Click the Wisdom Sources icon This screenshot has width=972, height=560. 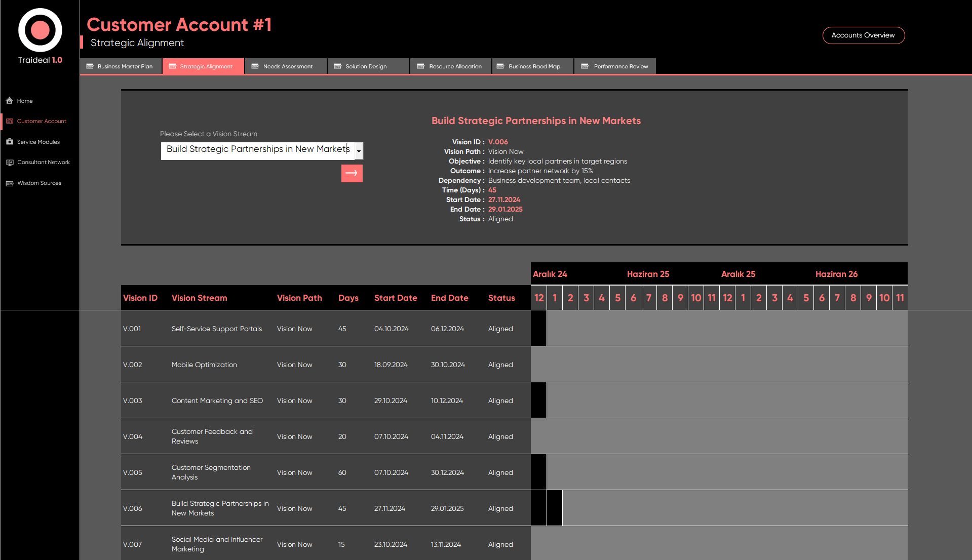tap(10, 183)
